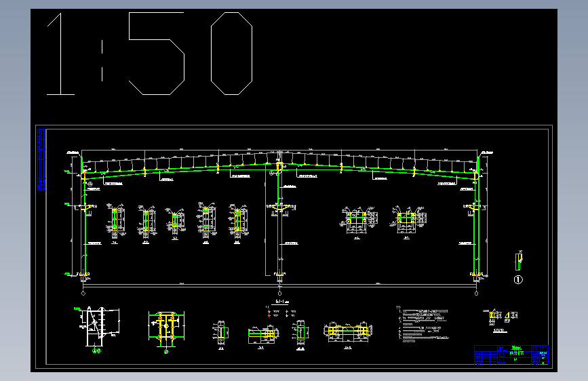
Task: Select the numbered notes text block
Action: coord(423,324)
